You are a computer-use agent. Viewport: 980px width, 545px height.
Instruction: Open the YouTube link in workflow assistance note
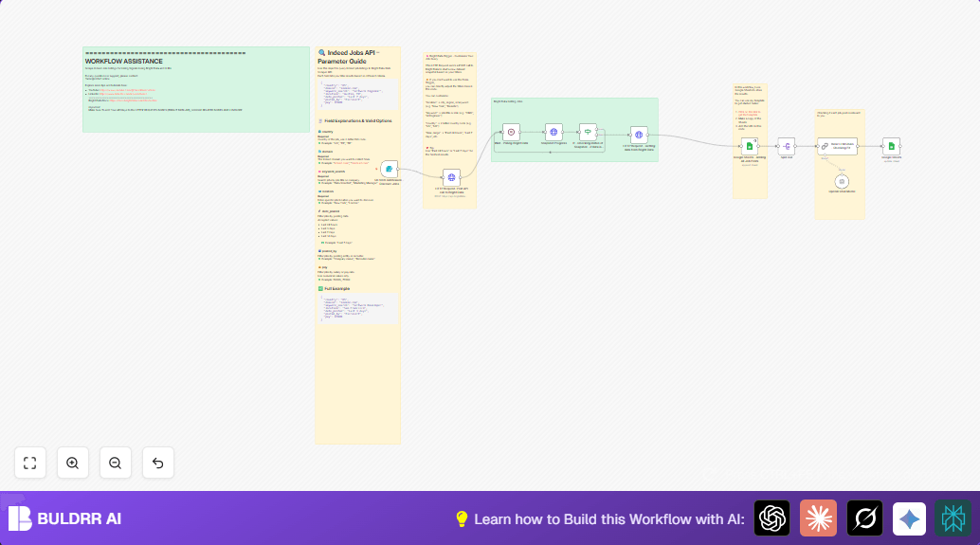pos(127,90)
